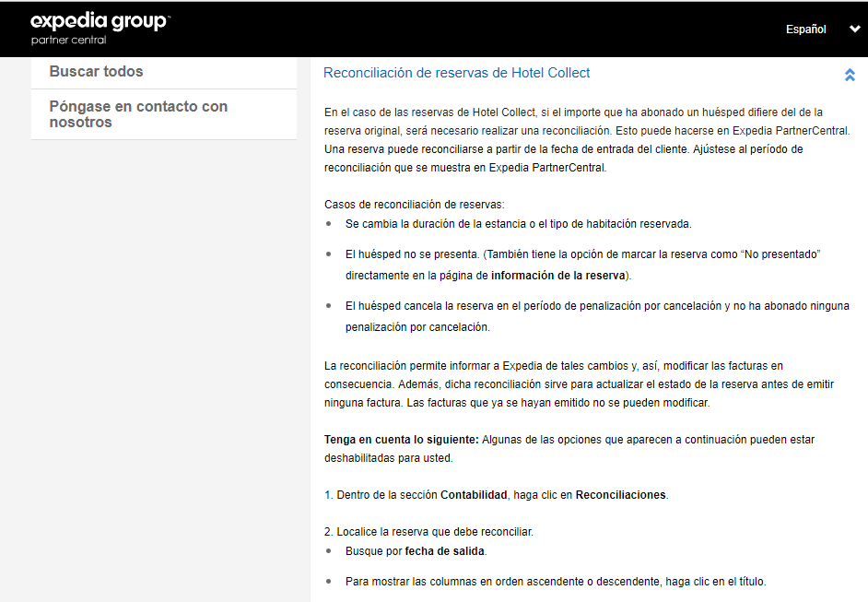The width and height of the screenshot is (868, 602).
Task: Click the 'partner central' text under the logo
Action: [69, 41]
